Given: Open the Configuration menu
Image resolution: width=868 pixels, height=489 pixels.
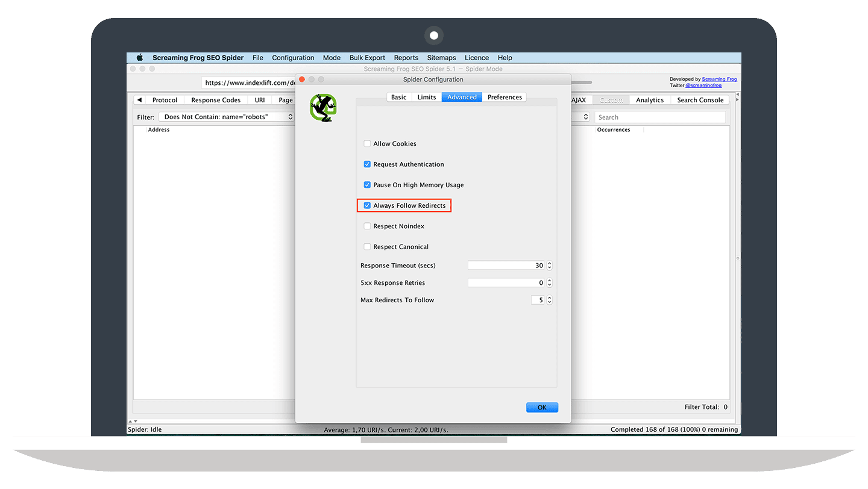Looking at the screenshot, I should tap(293, 58).
